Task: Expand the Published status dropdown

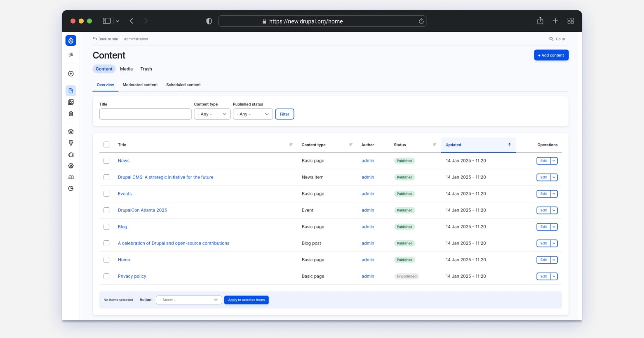Action: point(253,114)
